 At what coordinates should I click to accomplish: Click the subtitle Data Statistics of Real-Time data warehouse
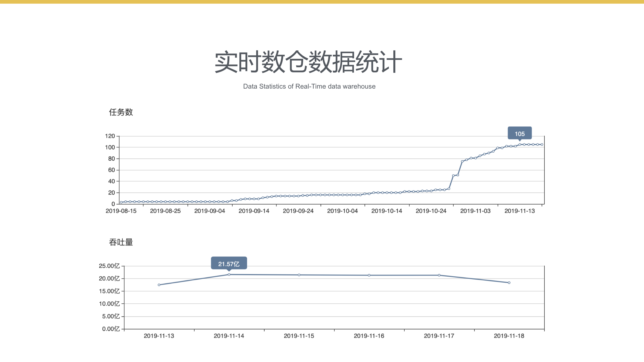coord(309,86)
